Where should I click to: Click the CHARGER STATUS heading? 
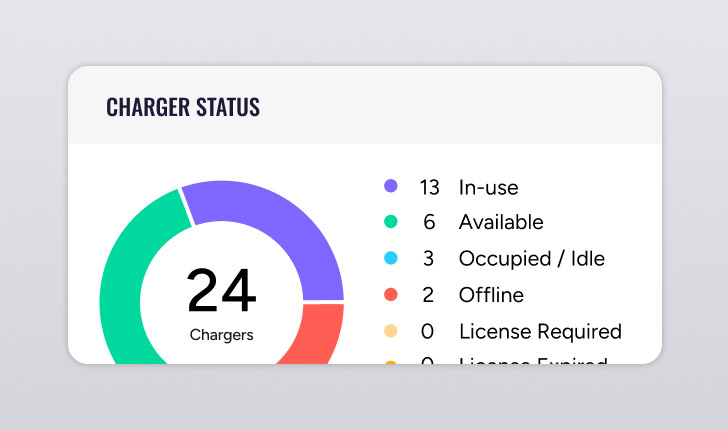coord(183,107)
